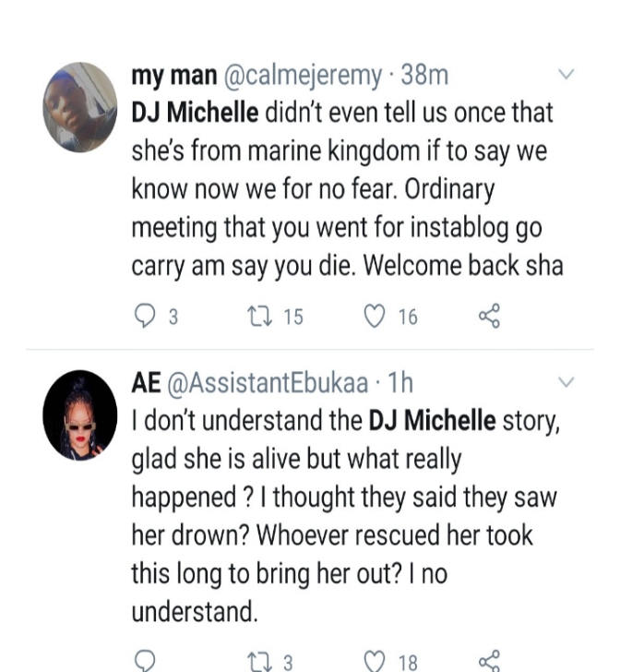
Task: Open the my man profile picture
Action: [80, 106]
